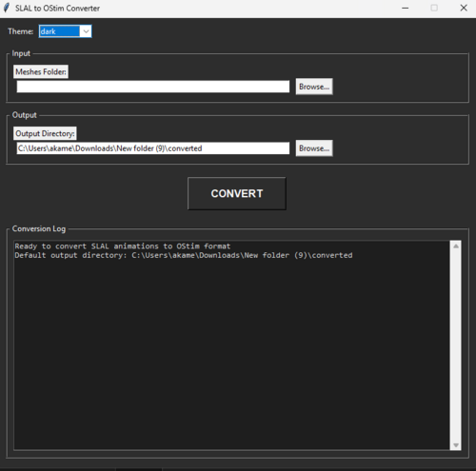
Task: Click the Conversion Log scrollbar track
Action: coord(456,345)
